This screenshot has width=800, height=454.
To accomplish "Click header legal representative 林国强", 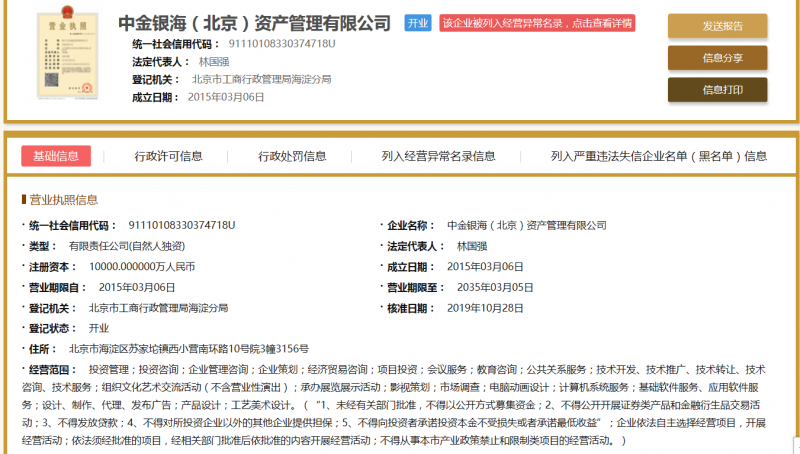I will coord(214,62).
